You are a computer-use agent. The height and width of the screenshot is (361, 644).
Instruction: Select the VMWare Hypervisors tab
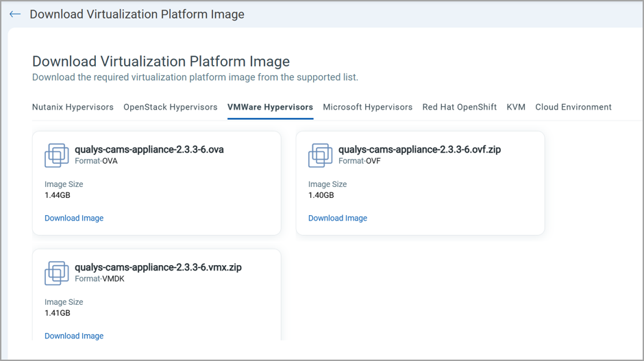[x=270, y=107]
